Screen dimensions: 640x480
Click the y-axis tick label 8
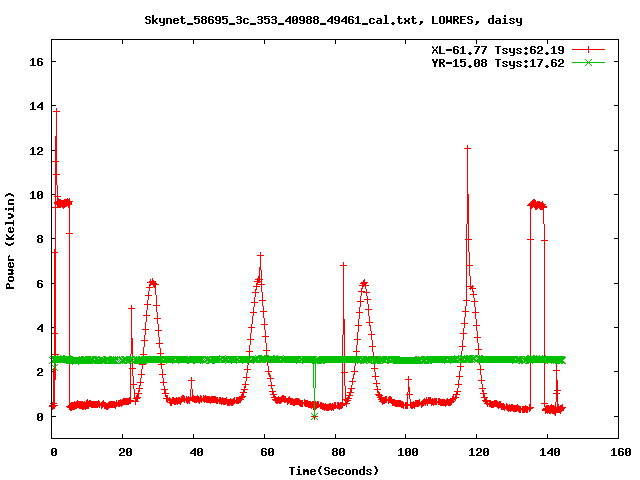point(40,239)
